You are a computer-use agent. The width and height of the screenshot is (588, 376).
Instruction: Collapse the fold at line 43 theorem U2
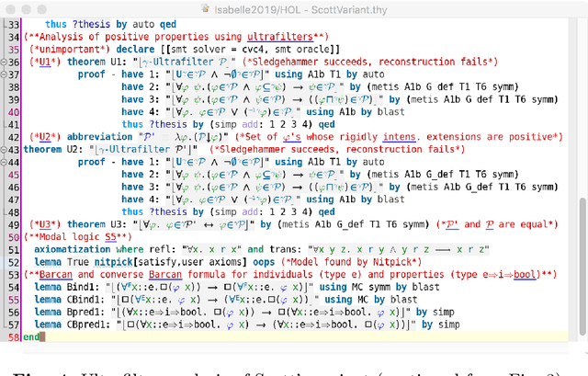pyautogui.click(x=5, y=148)
